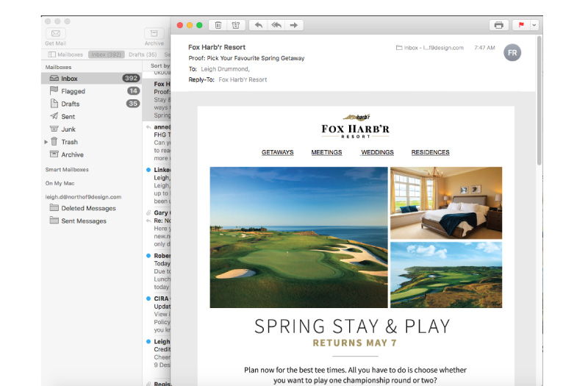This screenshot has height=386, width=588.
Task: Open the Flagged mailbox in sidebar
Action: [73, 91]
